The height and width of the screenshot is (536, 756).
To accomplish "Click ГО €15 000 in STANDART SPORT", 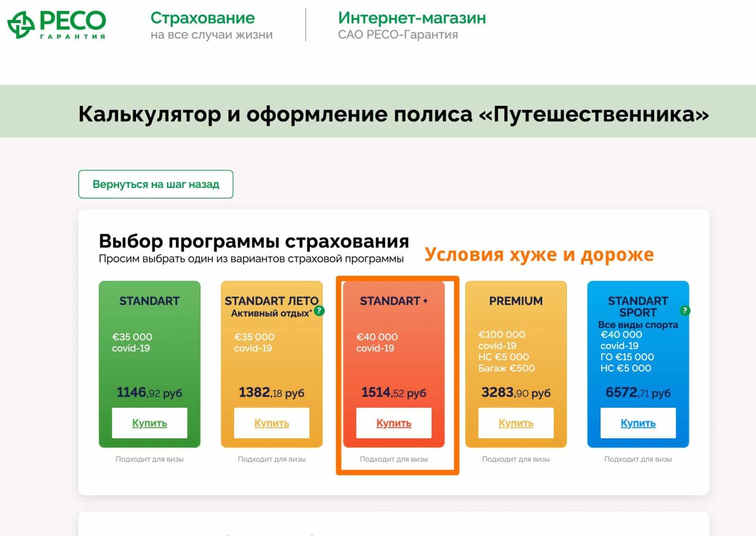I will [627, 357].
